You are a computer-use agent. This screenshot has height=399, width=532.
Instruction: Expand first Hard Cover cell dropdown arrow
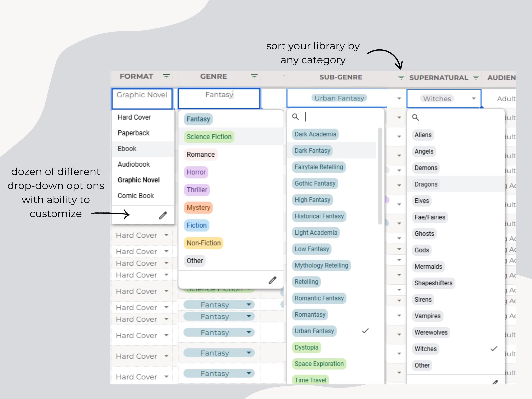pos(166,235)
